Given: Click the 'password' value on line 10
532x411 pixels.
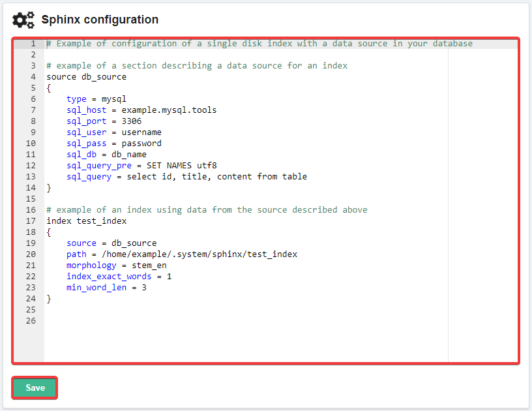Looking at the screenshot, I should point(141,144).
